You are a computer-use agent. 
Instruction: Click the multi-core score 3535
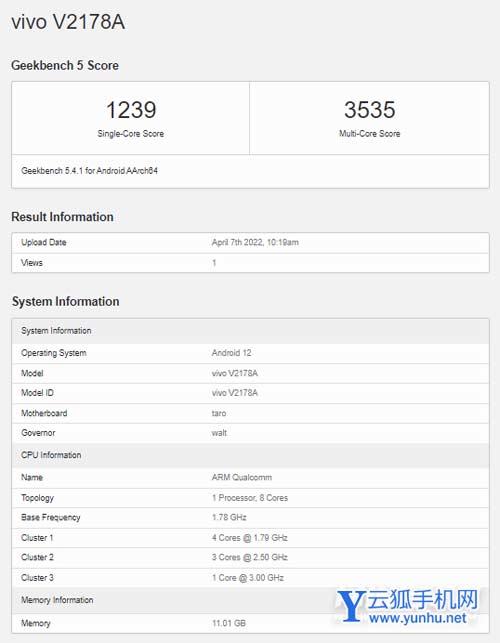(x=370, y=109)
